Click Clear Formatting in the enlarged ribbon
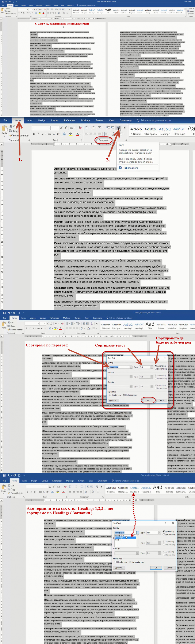The width and height of the screenshot is (195, 644). 80,128
